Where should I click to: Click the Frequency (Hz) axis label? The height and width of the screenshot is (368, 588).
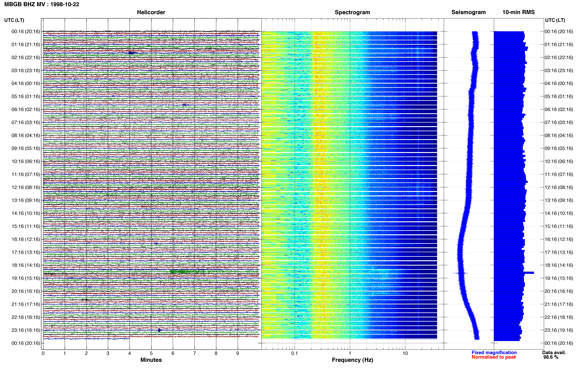click(x=352, y=360)
